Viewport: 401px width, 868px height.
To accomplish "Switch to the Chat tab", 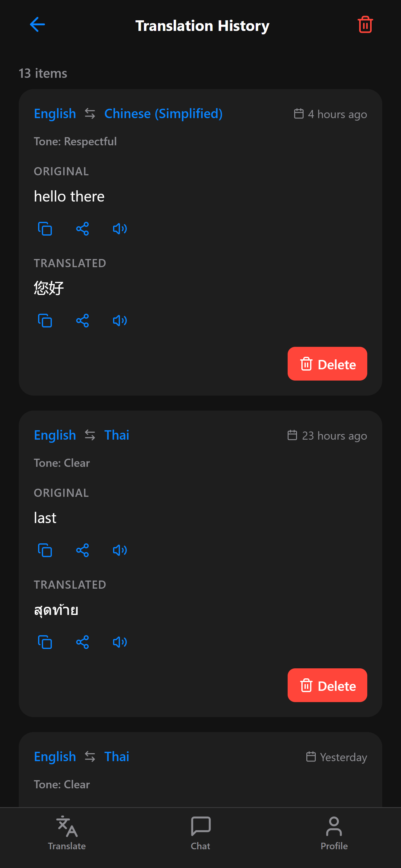I will click(x=200, y=833).
